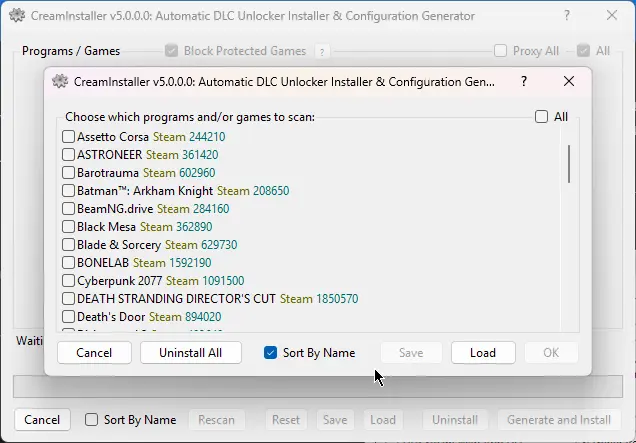Click the Rescan button
636x443 pixels.
click(217, 419)
